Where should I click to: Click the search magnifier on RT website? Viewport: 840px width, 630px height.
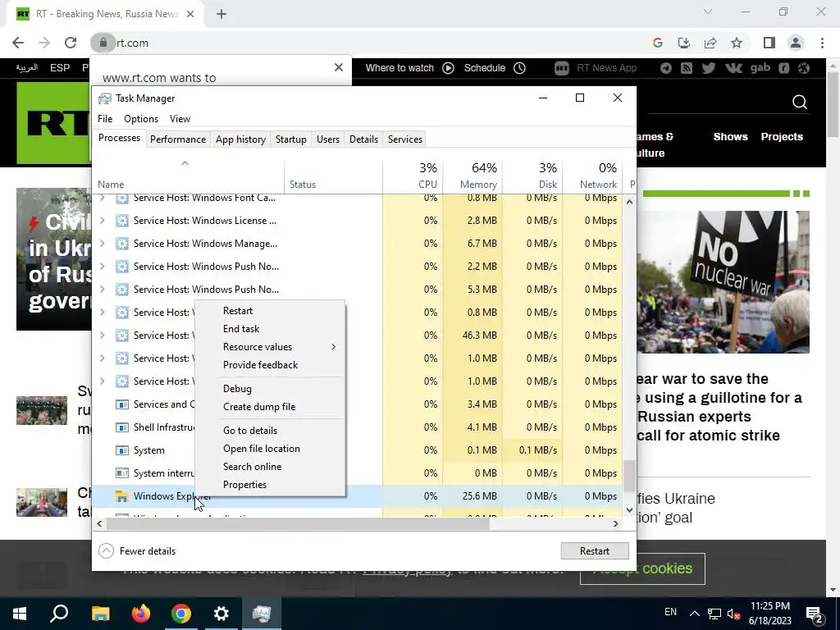pos(799,102)
